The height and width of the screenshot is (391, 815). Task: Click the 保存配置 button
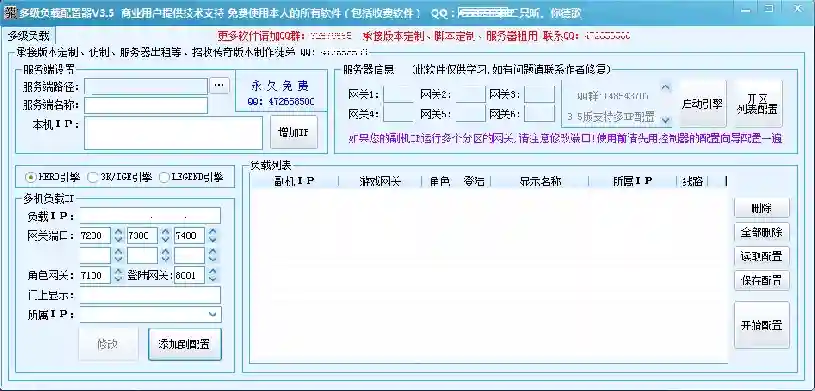761,281
